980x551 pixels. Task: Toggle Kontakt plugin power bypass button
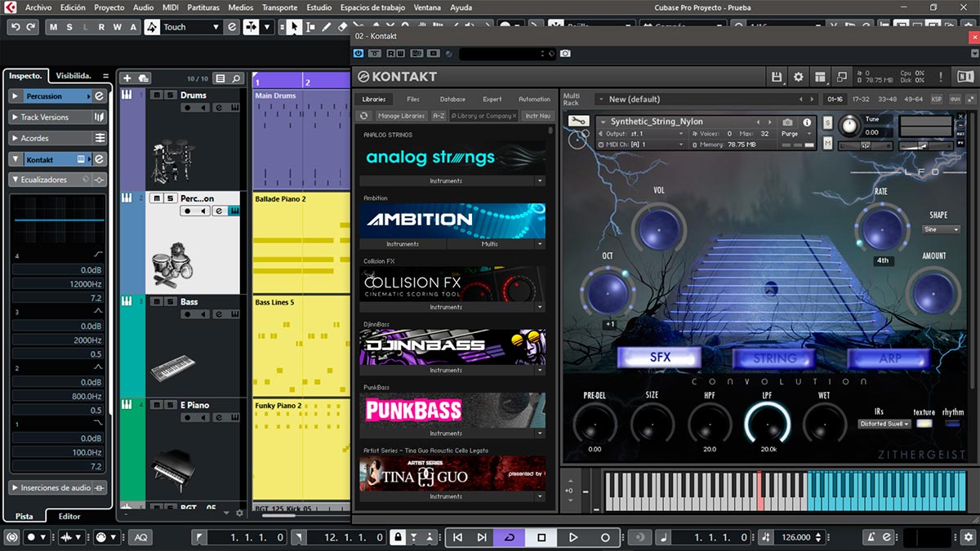coord(359,54)
